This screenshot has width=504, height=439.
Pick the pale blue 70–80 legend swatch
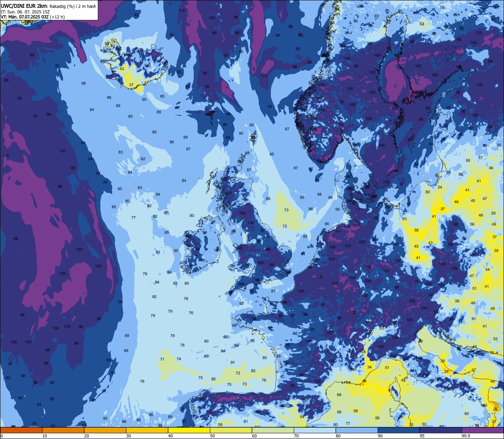click(x=315, y=430)
